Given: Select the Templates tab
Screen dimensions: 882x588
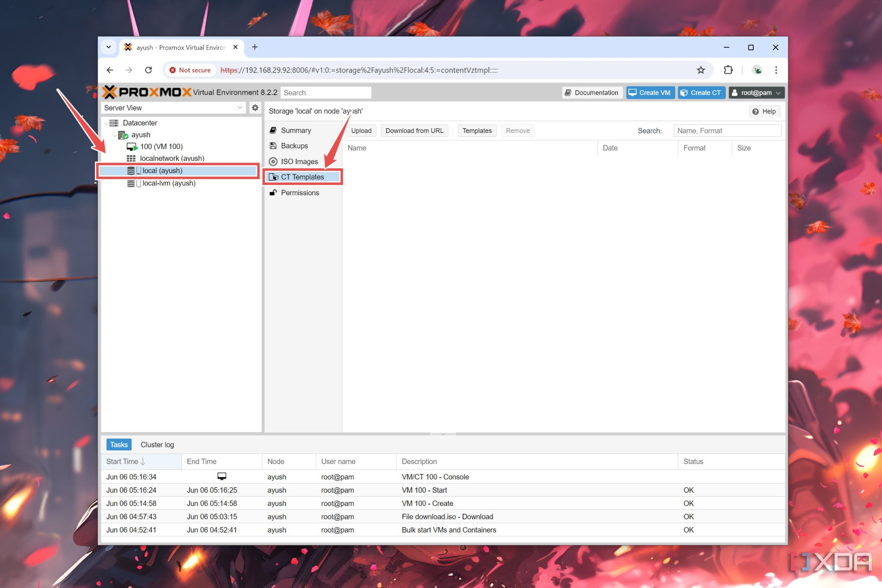Looking at the screenshot, I should pos(477,131).
